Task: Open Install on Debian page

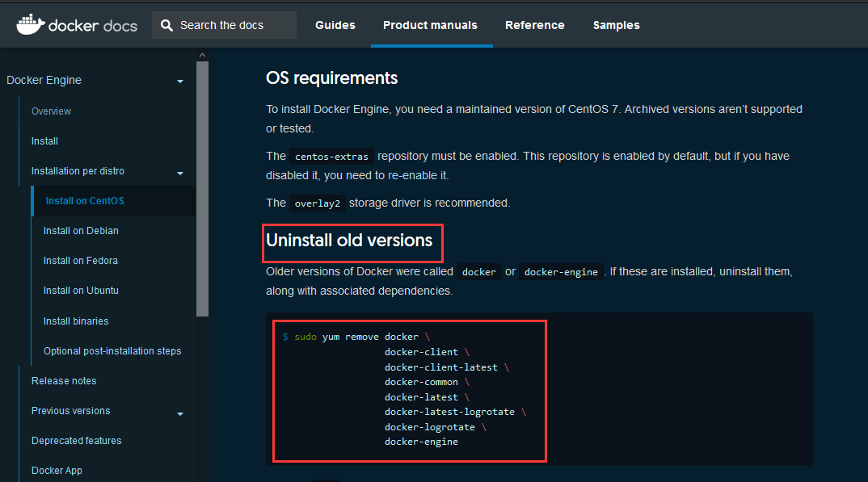Action: (81, 230)
